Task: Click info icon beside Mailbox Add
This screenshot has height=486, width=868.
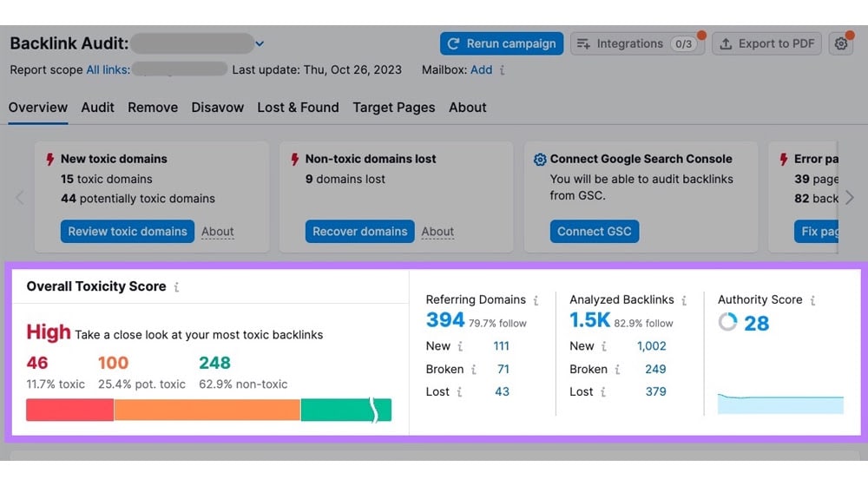Action: pos(503,70)
